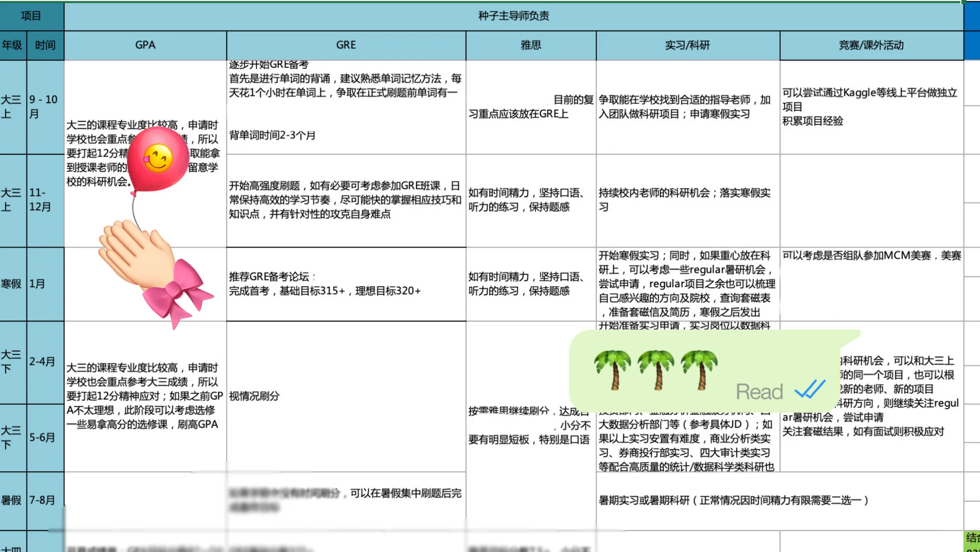Click the 2-4月 time cell
Image resolution: width=980 pixels, height=552 pixels.
point(45,362)
